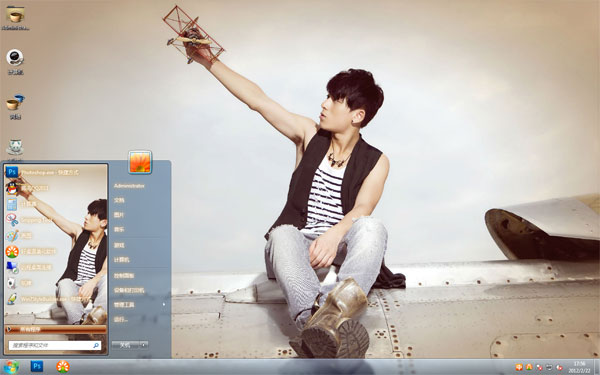The image size is (600, 375).
Task: Open the Paint palette program in the Start menu
Action: pyautogui.click(x=55, y=235)
